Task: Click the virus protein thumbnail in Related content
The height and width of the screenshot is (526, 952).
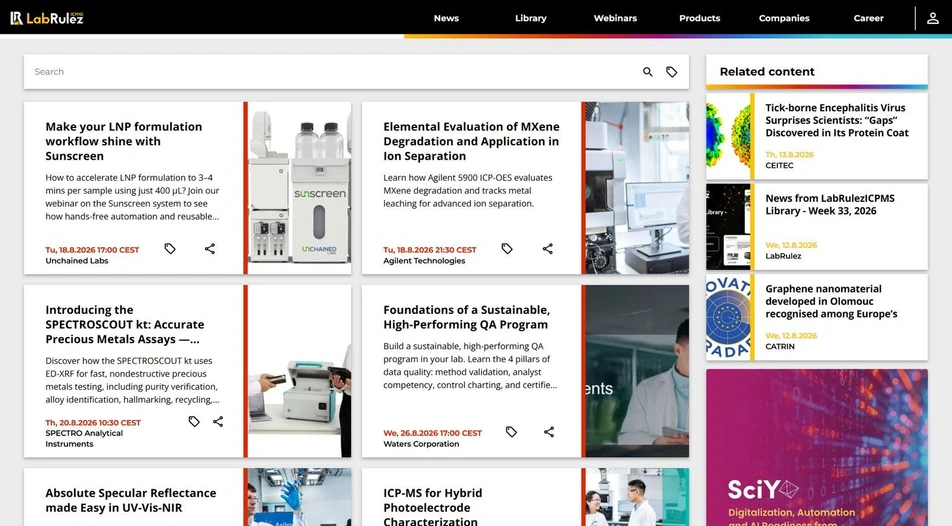Action: 728,136
